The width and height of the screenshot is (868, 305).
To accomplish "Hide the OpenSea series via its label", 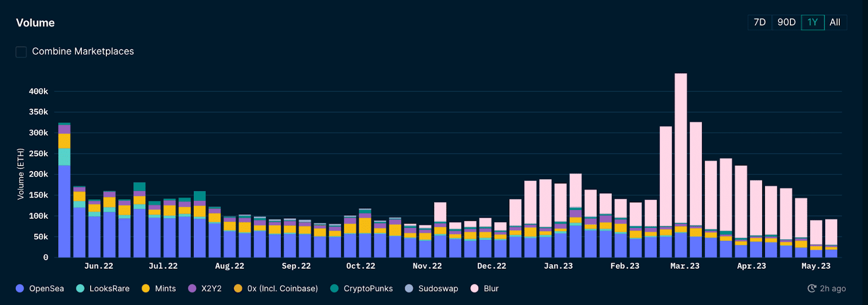I will [x=47, y=289].
